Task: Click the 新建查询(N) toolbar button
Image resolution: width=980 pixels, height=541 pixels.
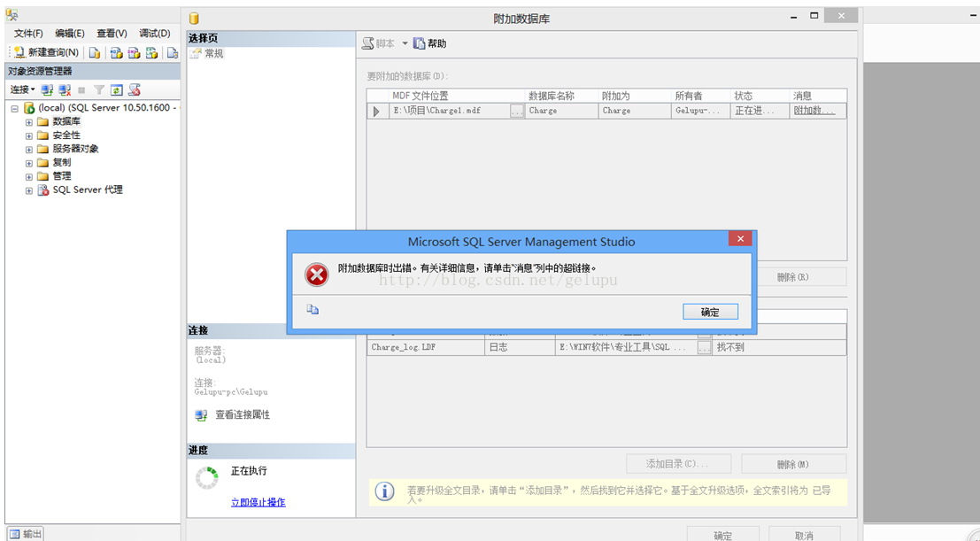Action: [47, 52]
